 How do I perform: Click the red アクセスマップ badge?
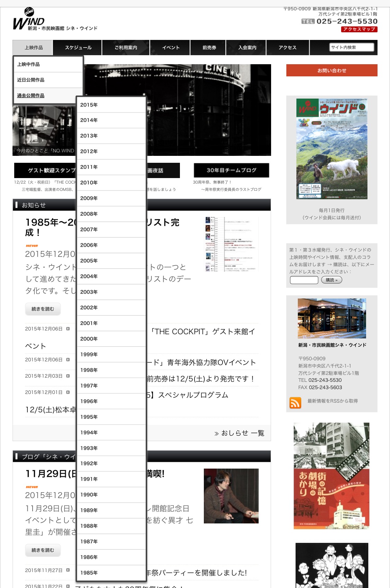coord(359,30)
